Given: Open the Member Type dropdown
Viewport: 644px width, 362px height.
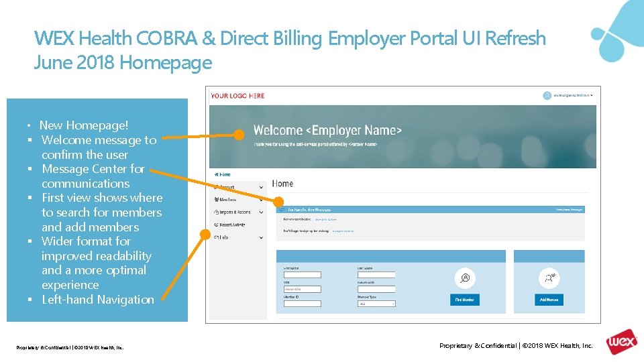Looking at the screenshot, I should click(376, 304).
